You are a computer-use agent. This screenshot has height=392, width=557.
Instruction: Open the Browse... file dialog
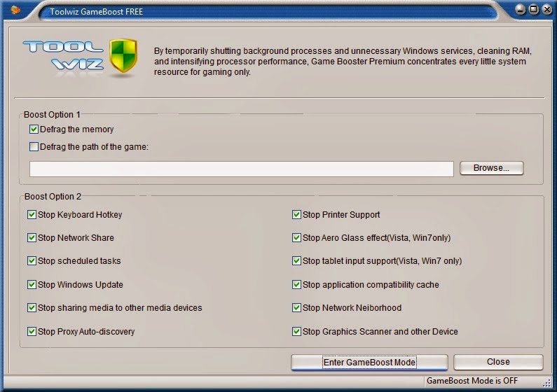[x=492, y=168]
